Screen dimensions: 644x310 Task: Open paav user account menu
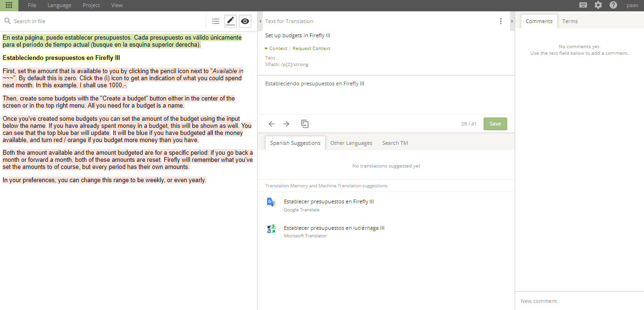pos(632,5)
